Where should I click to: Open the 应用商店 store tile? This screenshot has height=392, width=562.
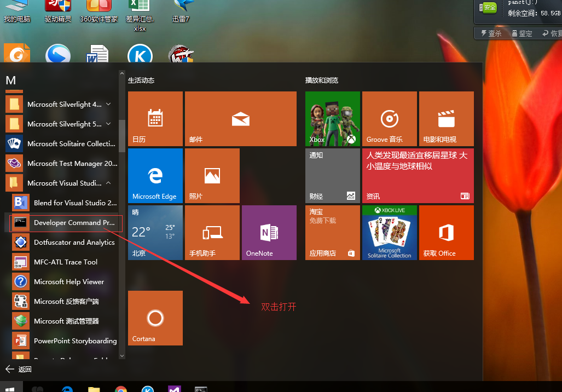pos(333,233)
